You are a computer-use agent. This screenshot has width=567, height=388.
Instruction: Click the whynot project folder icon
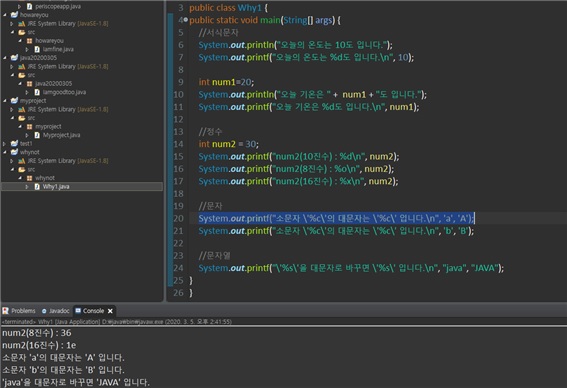click(14, 152)
